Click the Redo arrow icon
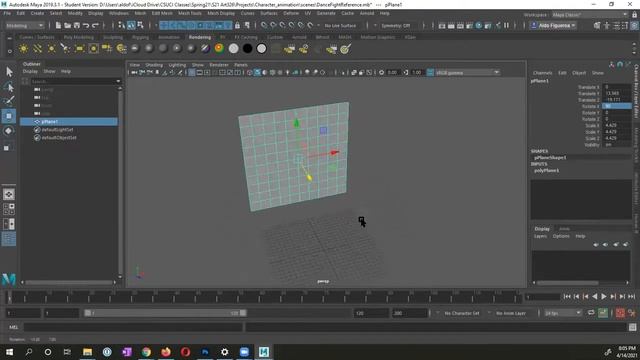The width and height of the screenshot is (640, 360). [96, 25]
